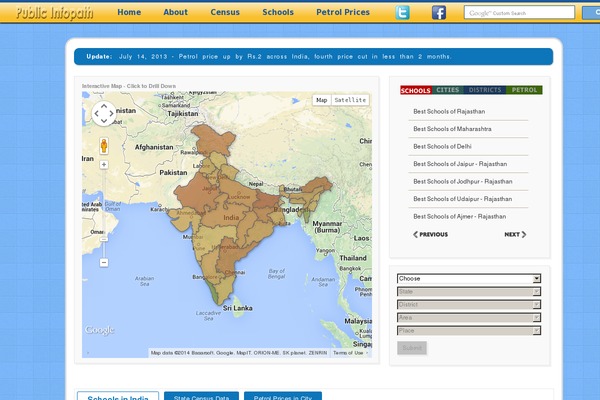Click the Next arrow in schools list

tap(515, 234)
